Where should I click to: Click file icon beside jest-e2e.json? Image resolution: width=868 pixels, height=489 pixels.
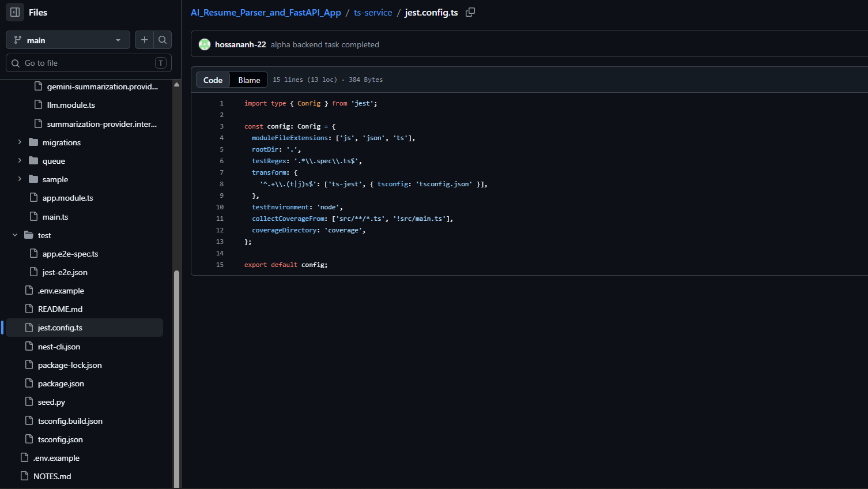click(x=33, y=272)
